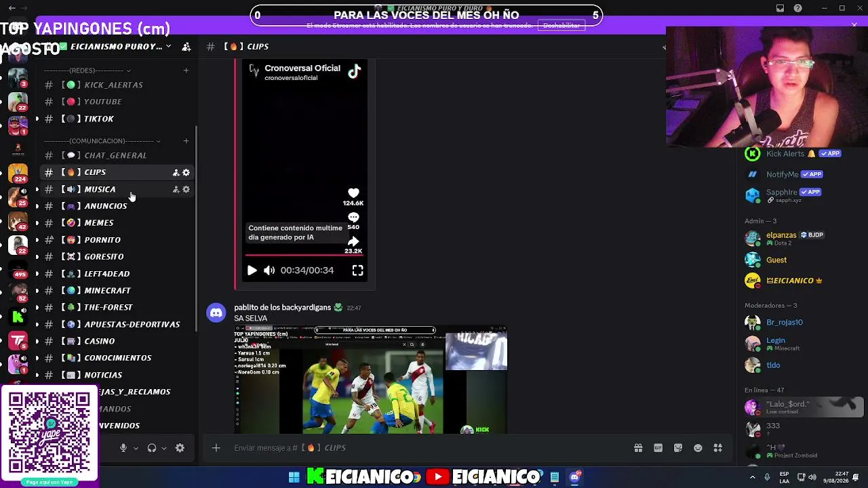Click the message box for CLIPS
The width and height of the screenshot is (868, 488).
[427, 448]
